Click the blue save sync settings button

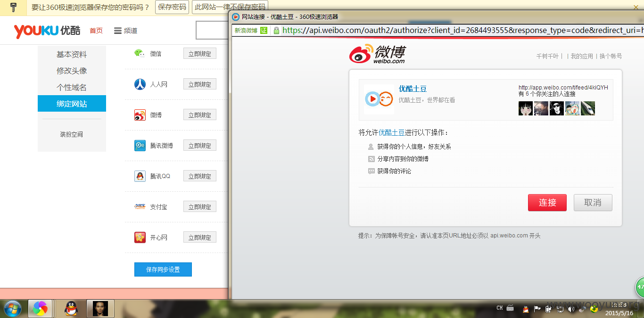click(x=163, y=269)
